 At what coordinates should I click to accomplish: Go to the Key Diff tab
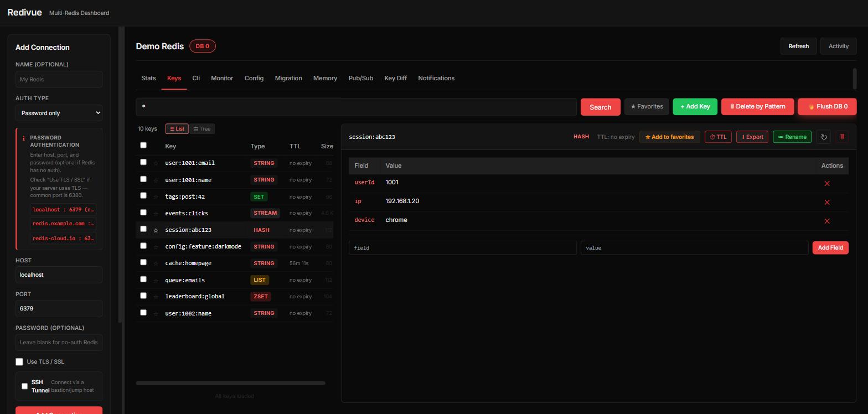click(x=395, y=78)
